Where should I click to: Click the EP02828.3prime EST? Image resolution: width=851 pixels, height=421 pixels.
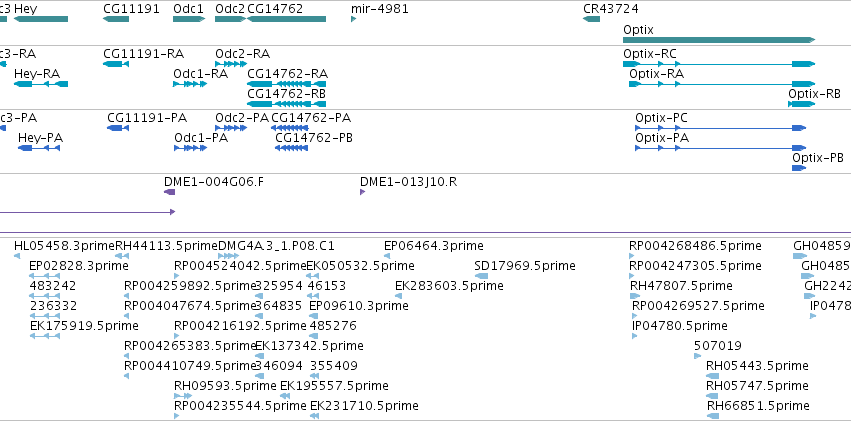45,276
